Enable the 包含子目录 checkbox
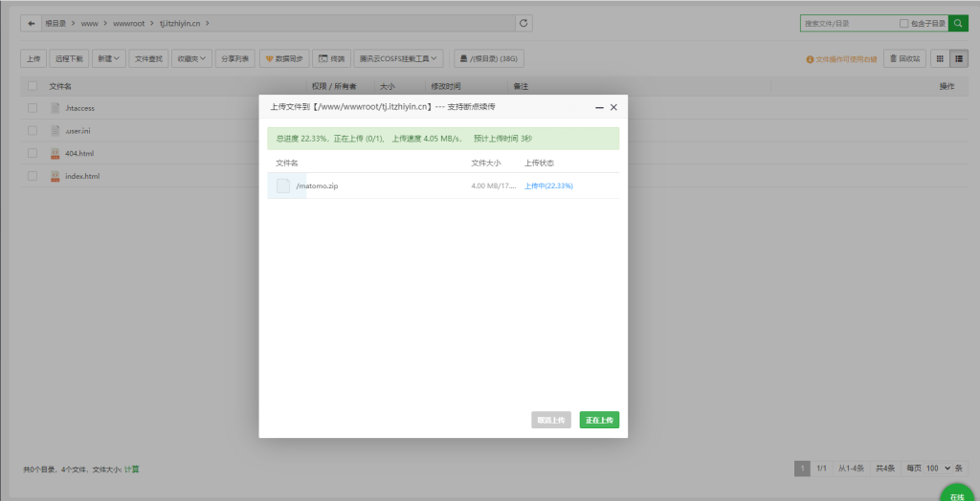Viewport: 980px width, 501px height. coord(904,23)
